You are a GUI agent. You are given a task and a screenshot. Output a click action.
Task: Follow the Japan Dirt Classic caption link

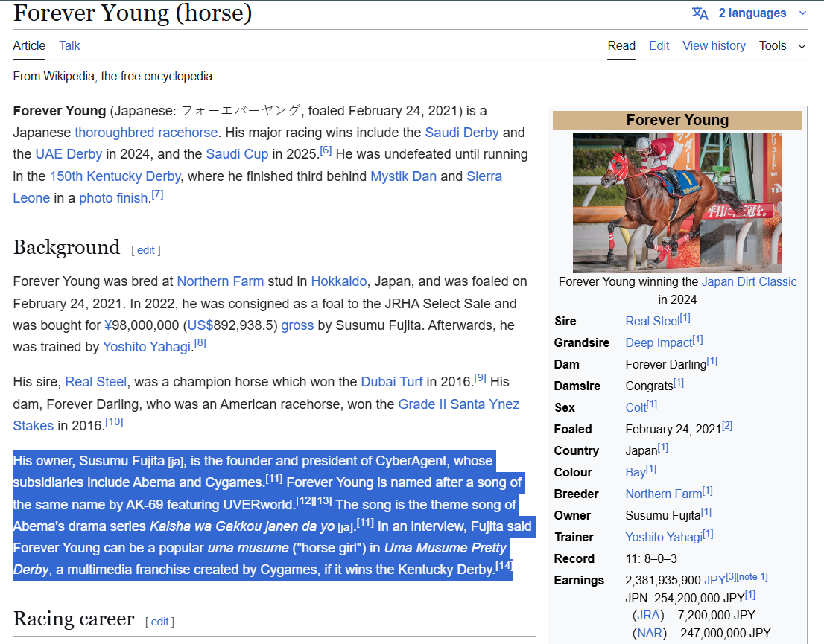tap(749, 282)
